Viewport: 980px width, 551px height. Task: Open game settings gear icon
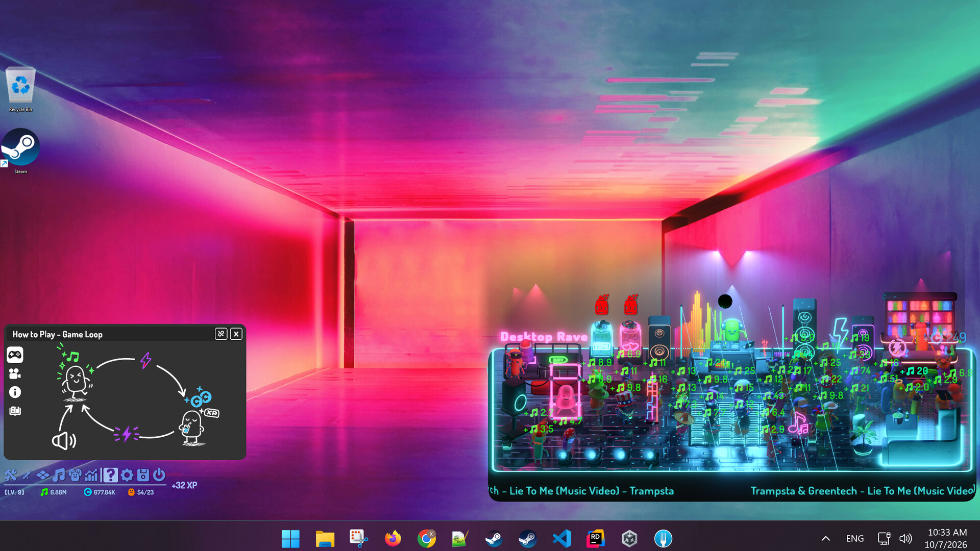coord(127,475)
